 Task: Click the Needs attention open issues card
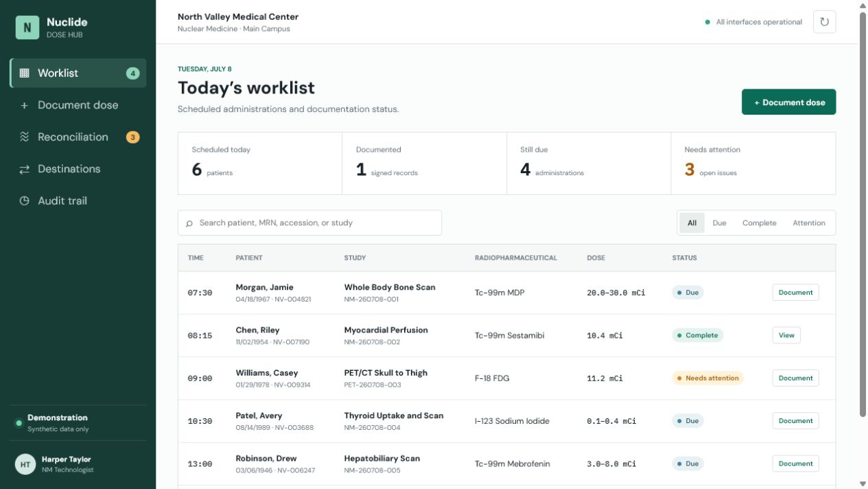[x=753, y=163]
